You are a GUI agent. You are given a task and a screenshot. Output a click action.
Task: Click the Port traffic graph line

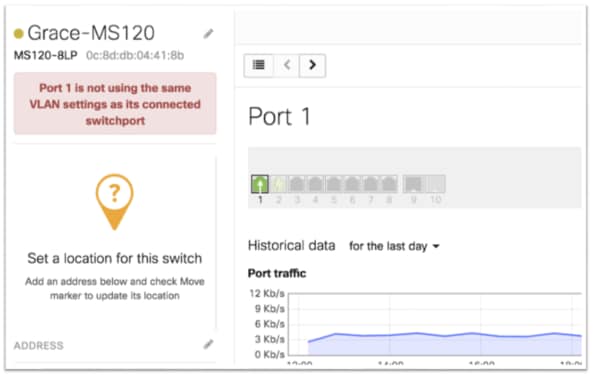tap(445, 336)
